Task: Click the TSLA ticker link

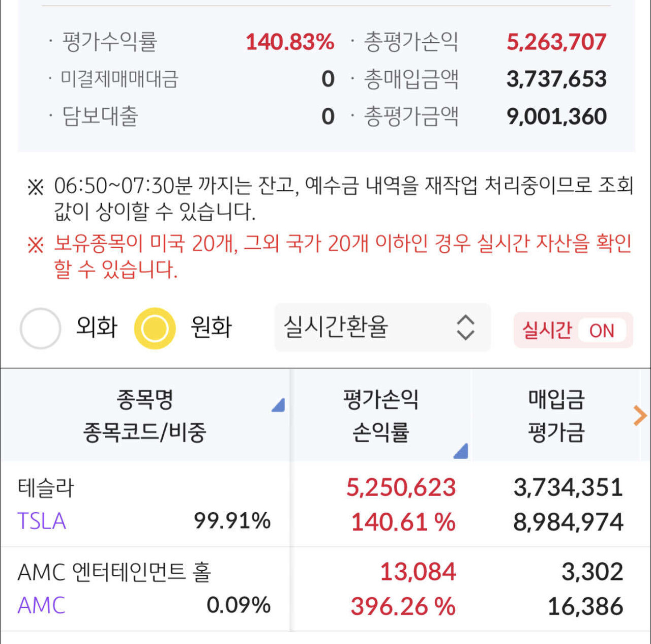Action: (42, 520)
